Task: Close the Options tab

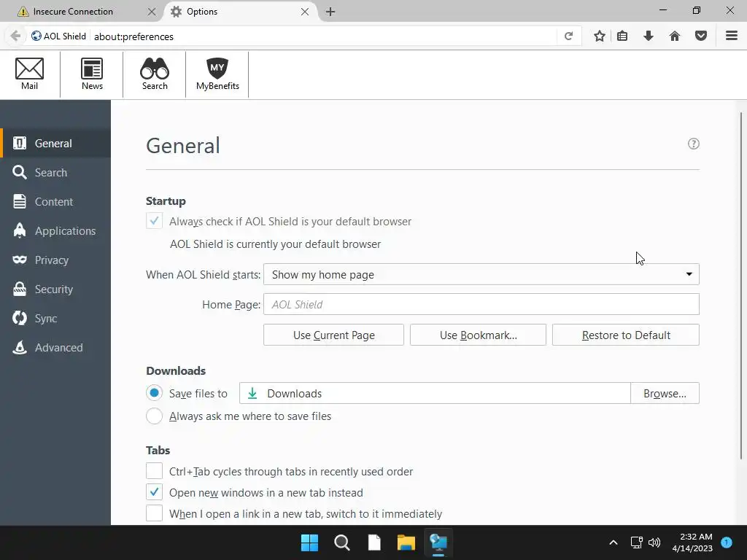Action: pyautogui.click(x=305, y=12)
